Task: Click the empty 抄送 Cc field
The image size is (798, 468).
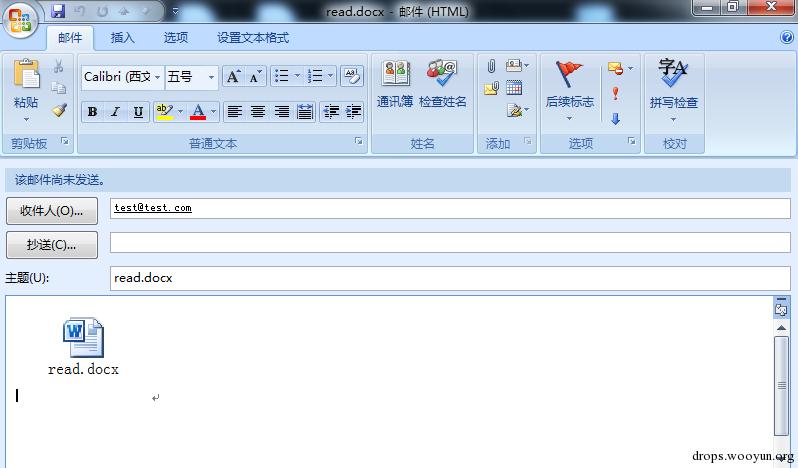Action: point(450,243)
